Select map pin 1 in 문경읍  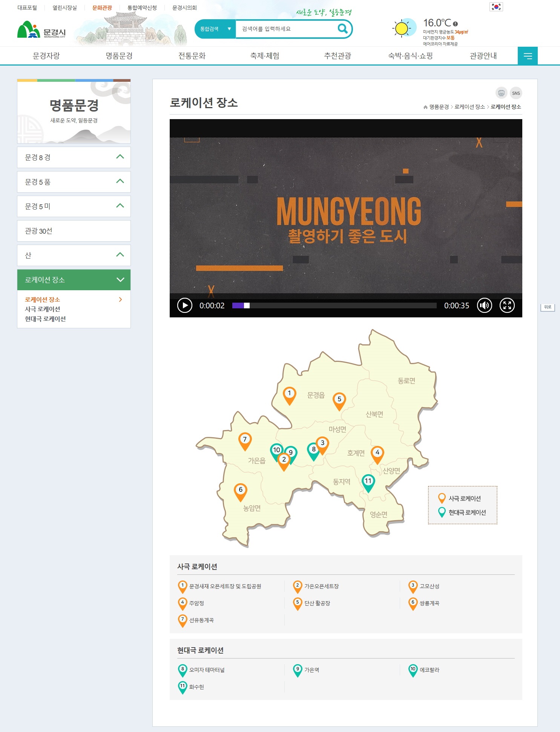[x=289, y=395]
